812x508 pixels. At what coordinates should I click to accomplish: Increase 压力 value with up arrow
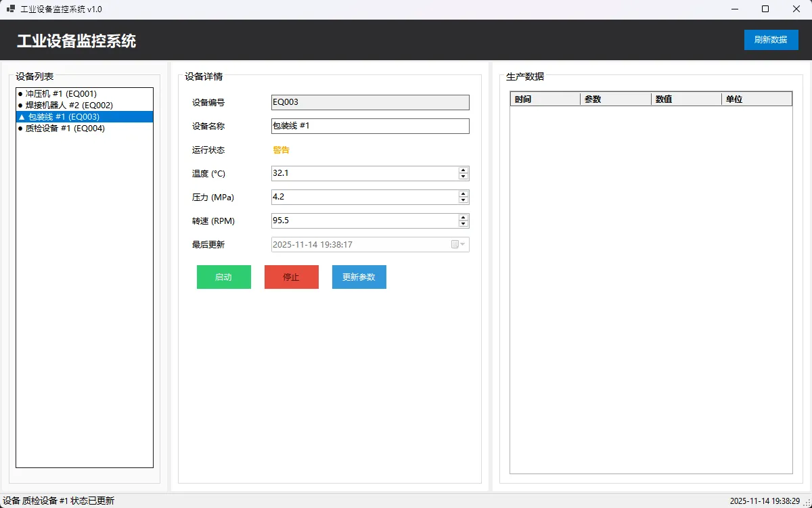464,194
